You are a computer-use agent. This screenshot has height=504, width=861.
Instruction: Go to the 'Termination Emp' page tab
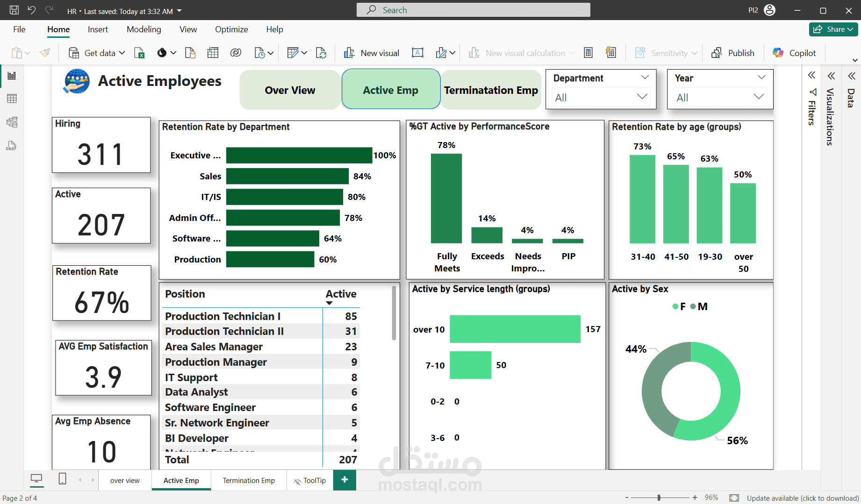[x=249, y=480]
